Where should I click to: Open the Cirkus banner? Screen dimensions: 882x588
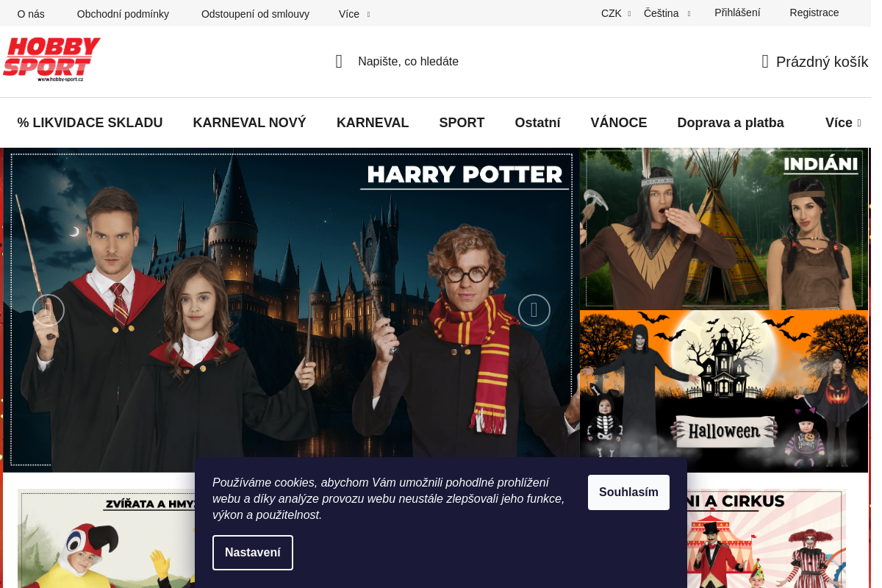tap(767, 538)
